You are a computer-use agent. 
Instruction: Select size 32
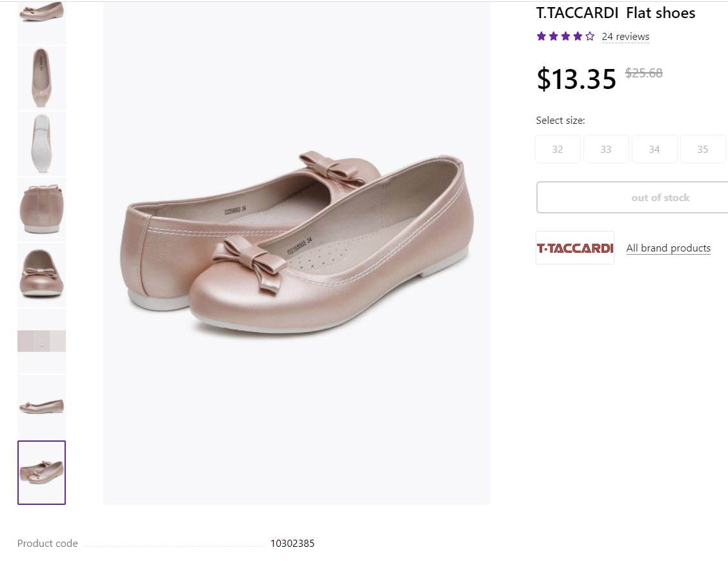pyautogui.click(x=558, y=149)
